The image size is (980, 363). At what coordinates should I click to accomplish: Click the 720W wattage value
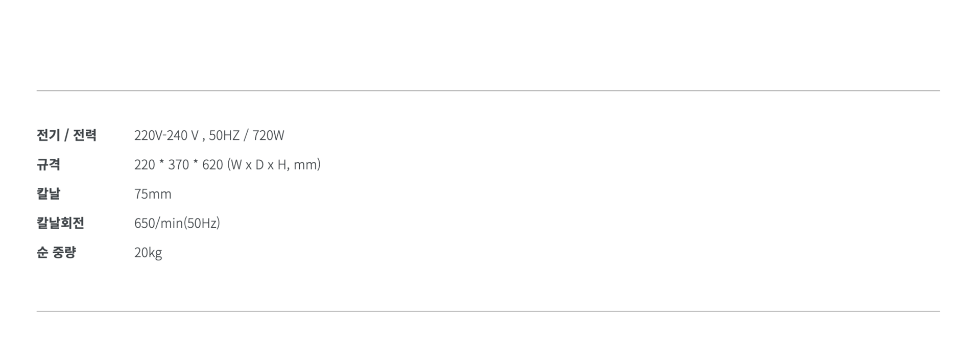(x=268, y=135)
